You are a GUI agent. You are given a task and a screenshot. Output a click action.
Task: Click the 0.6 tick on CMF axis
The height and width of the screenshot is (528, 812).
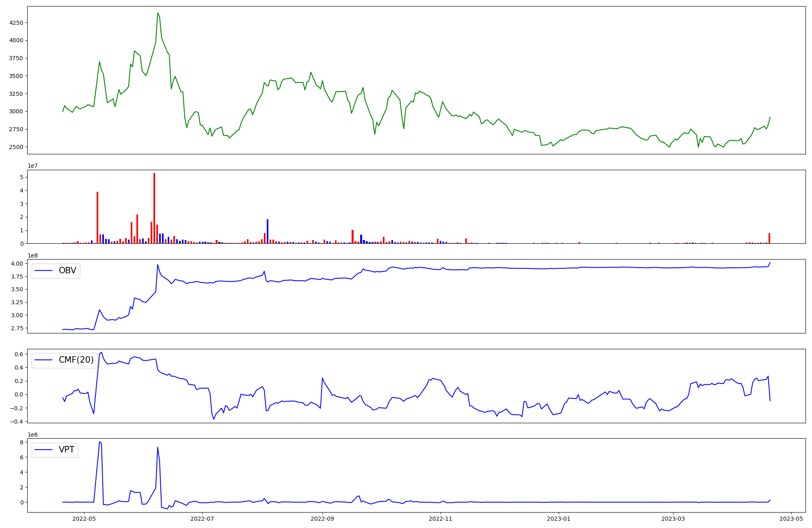pyautogui.click(x=19, y=354)
